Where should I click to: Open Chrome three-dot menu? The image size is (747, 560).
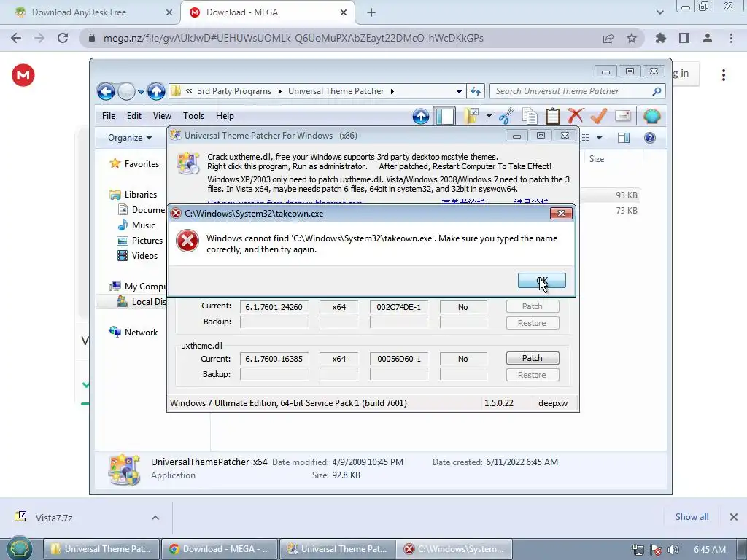tap(731, 38)
